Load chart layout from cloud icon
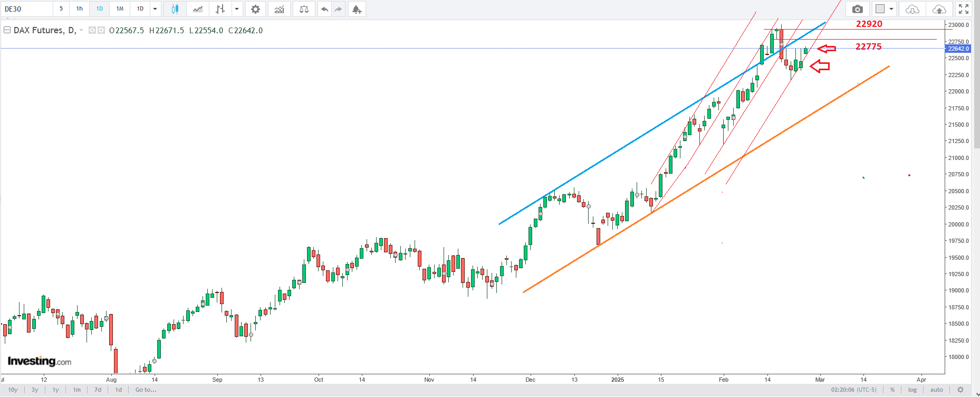 (x=912, y=9)
